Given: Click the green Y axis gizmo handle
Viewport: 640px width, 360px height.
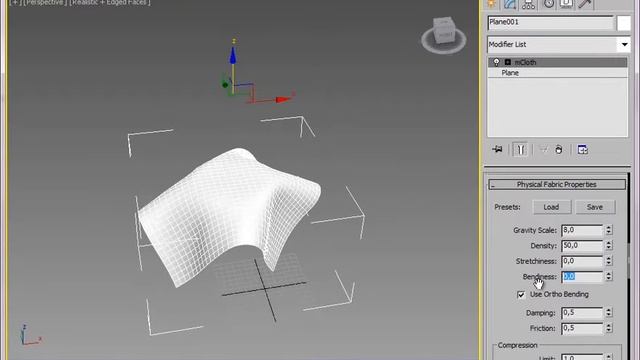Looking at the screenshot, I should click(225, 85).
